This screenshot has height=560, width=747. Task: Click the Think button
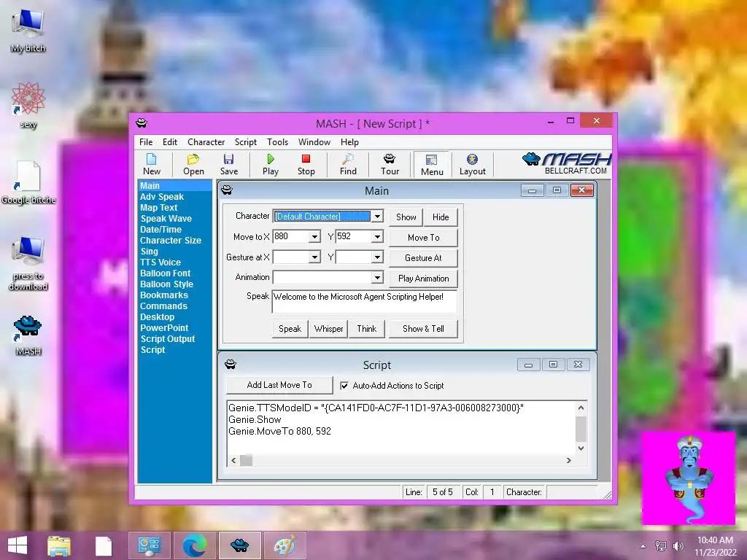pyautogui.click(x=366, y=329)
